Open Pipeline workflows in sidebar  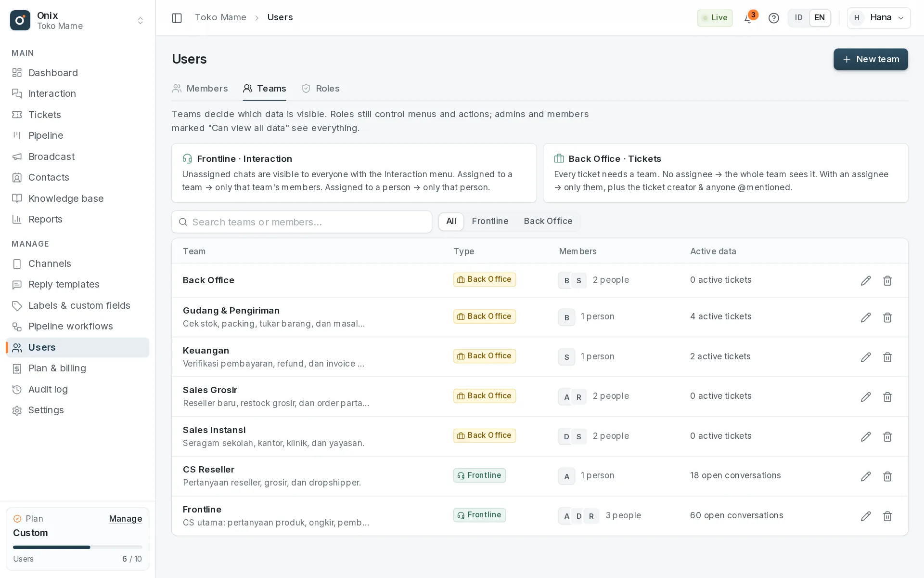click(77, 327)
